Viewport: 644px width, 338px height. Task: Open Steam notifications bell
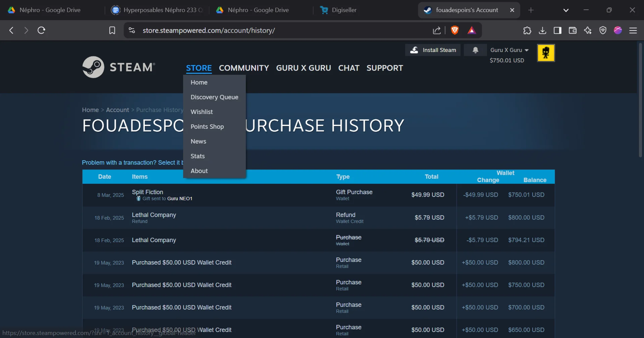[x=475, y=50]
